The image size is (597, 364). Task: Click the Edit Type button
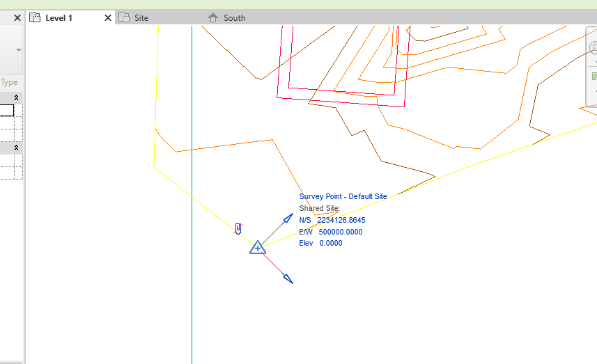[x=9, y=82]
